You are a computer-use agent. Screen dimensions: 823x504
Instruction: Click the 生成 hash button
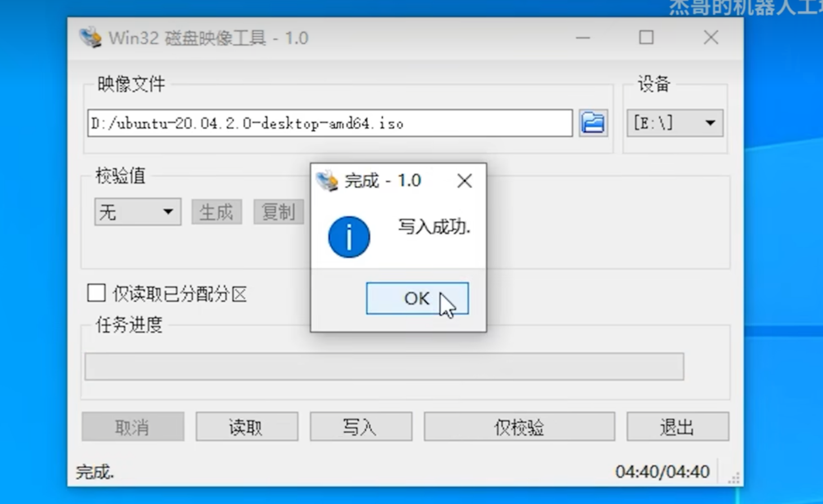[x=216, y=212]
